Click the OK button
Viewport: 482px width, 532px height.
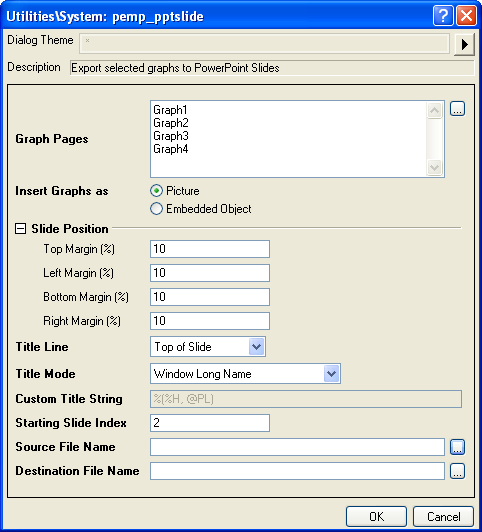pos(376,516)
